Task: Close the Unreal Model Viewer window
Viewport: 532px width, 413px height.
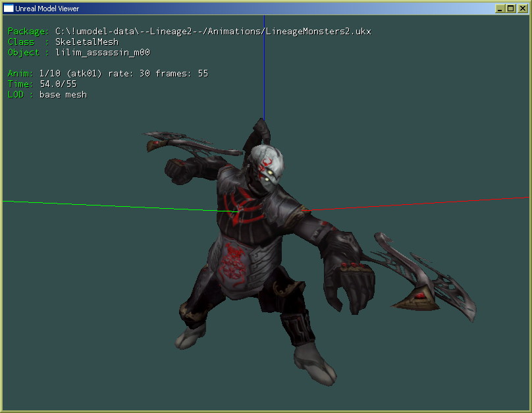Action: [522, 9]
